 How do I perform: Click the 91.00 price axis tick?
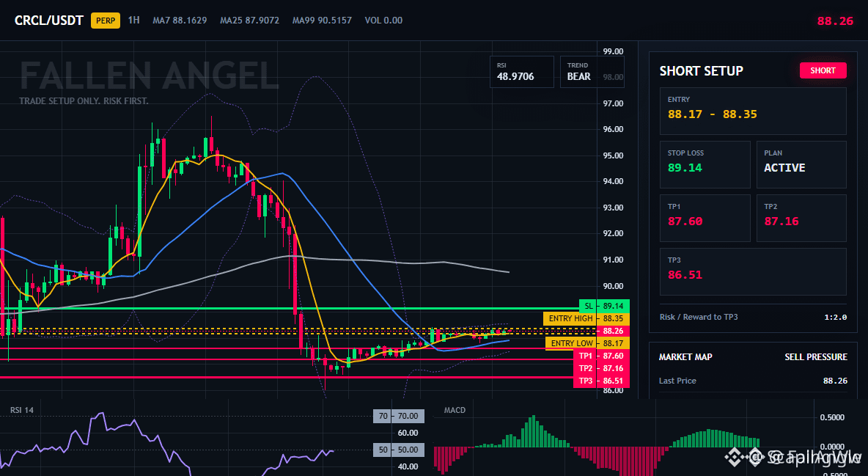point(613,260)
